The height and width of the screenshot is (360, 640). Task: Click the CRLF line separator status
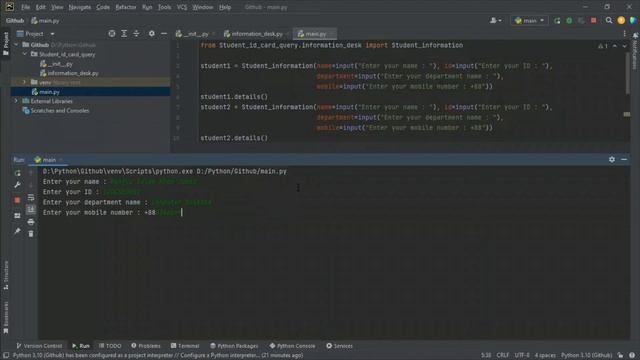coord(502,356)
